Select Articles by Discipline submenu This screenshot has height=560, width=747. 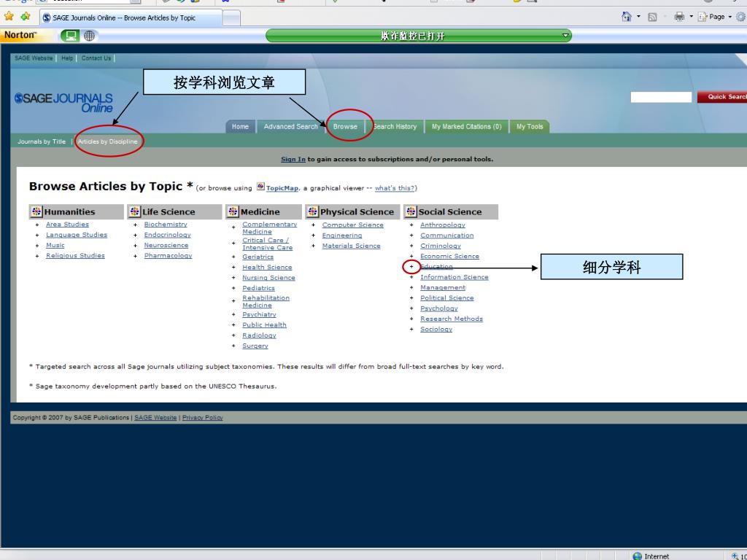tap(108, 141)
